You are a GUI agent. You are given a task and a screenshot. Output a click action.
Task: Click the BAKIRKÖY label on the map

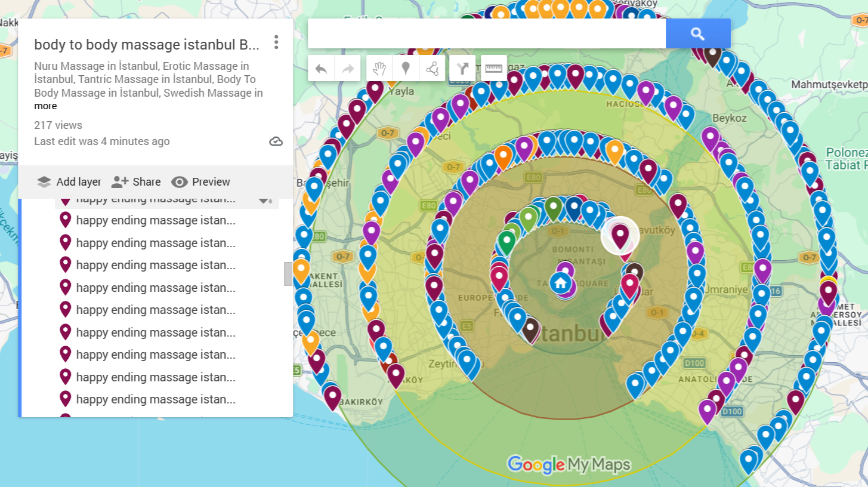pos(360,402)
